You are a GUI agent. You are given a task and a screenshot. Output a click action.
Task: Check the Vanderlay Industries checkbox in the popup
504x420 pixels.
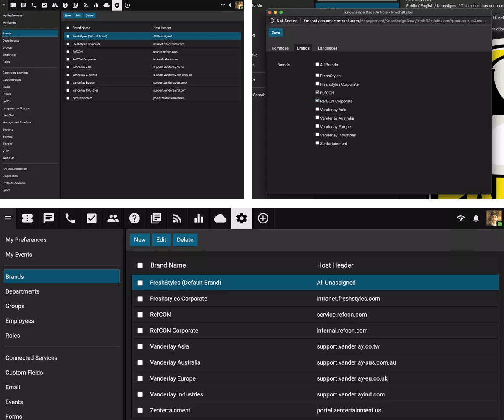[x=318, y=135]
